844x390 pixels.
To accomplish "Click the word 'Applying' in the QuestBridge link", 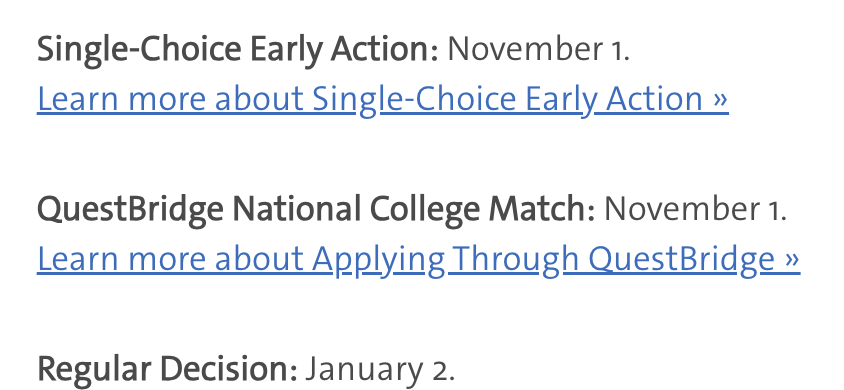I will [378, 260].
